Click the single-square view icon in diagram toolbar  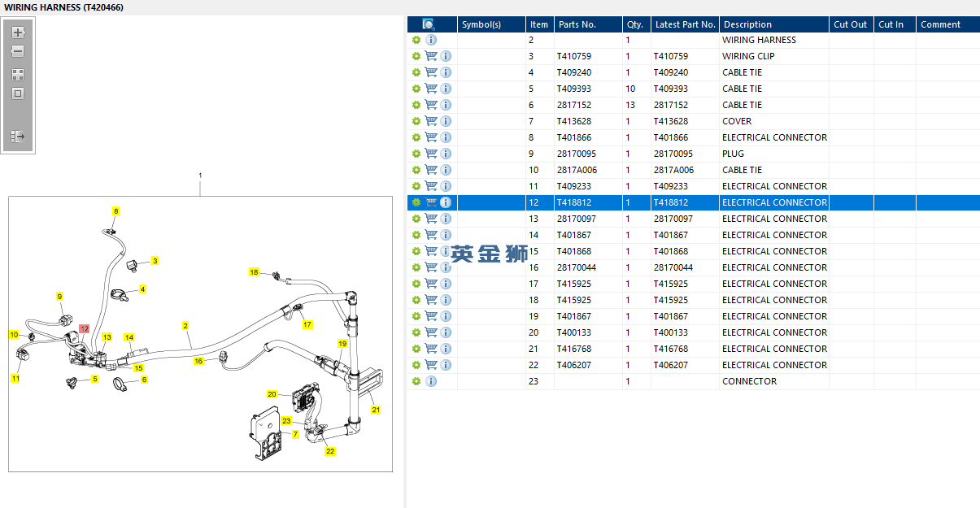tap(18, 93)
